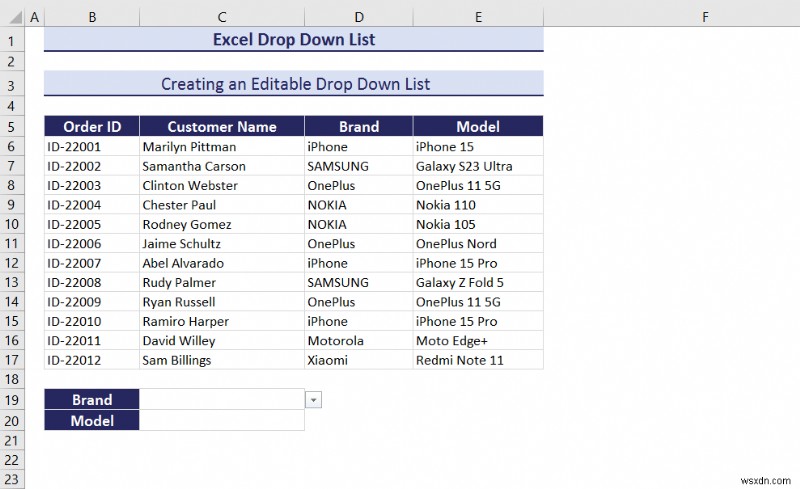Image resolution: width=800 pixels, height=489 pixels.
Task: Select cell 'Ramiro Harper'
Action: click(222, 321)
